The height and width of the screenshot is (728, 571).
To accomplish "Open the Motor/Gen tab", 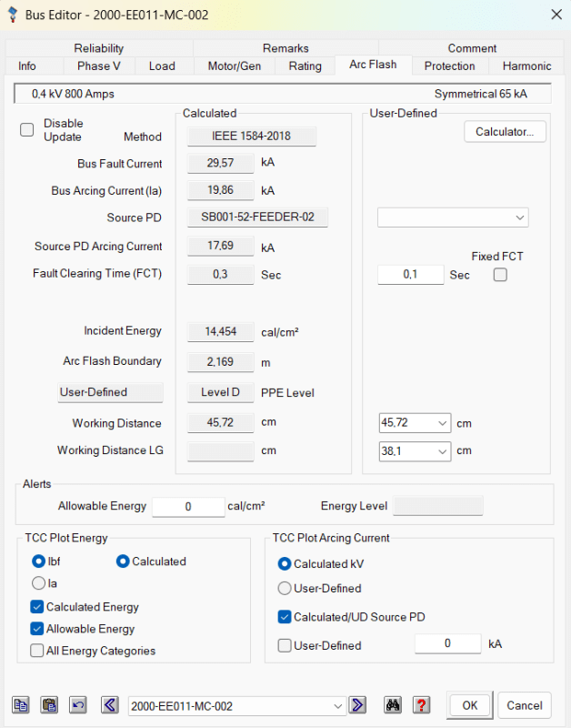I will pos(235,66).
